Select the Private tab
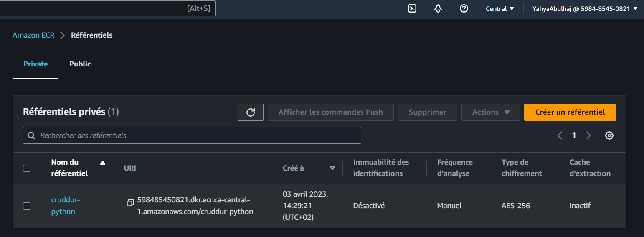 35,64
